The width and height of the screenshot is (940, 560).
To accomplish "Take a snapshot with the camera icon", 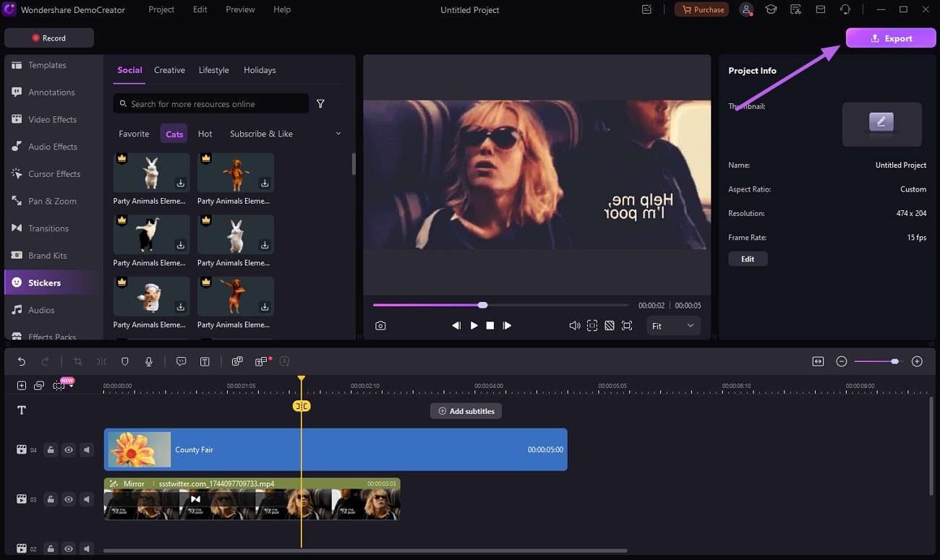I will [x=380, y=326].
